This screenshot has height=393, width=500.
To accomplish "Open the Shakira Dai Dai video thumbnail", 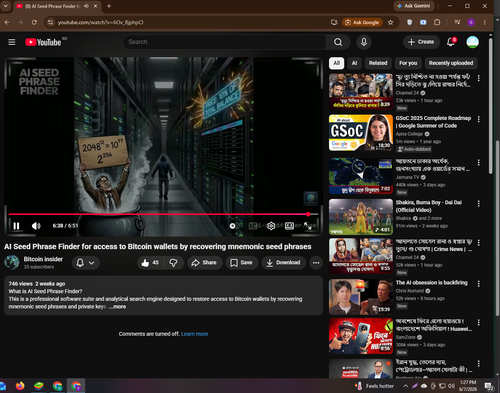I will pyautogui.click(x=361, y=217).
